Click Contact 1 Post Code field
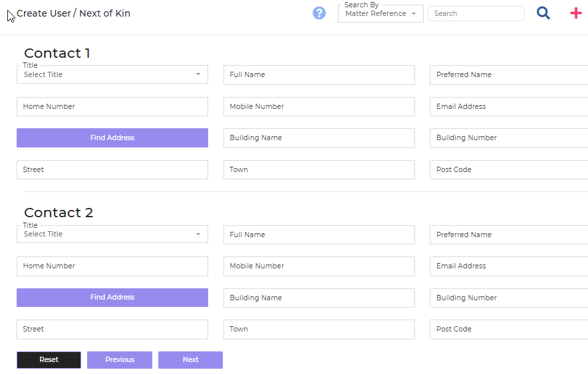 [509, 169]
